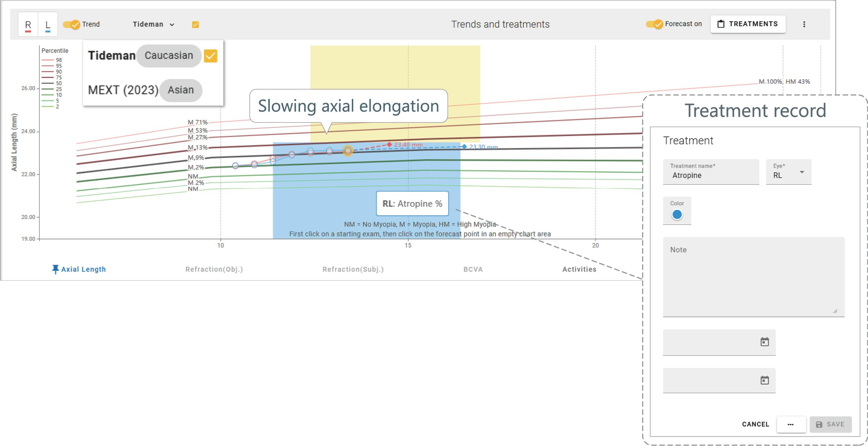Image resolution: width=868 pixels, height=446 pixels.
Task: Switch to the Refraction(Obj.) tab
Action: pyautogui.click(x=214, y=269)
